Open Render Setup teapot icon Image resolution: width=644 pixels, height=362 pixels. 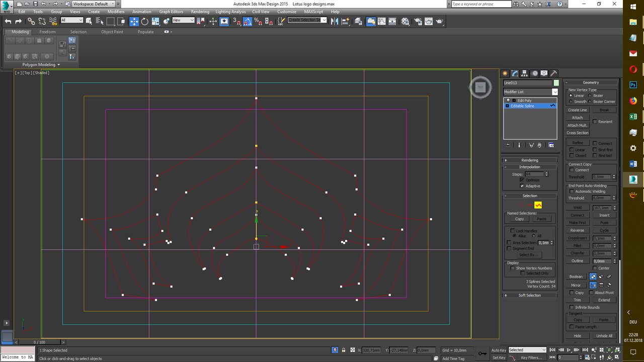click(418, 21)
